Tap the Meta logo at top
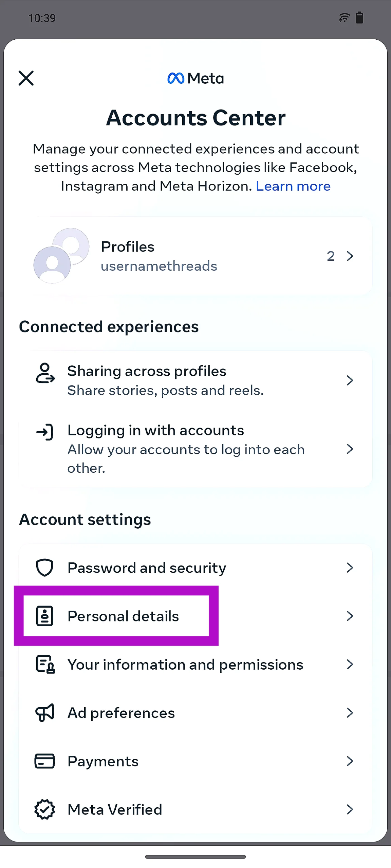The height and width of the screenshot is (868, 391). (x=195, y=78)
